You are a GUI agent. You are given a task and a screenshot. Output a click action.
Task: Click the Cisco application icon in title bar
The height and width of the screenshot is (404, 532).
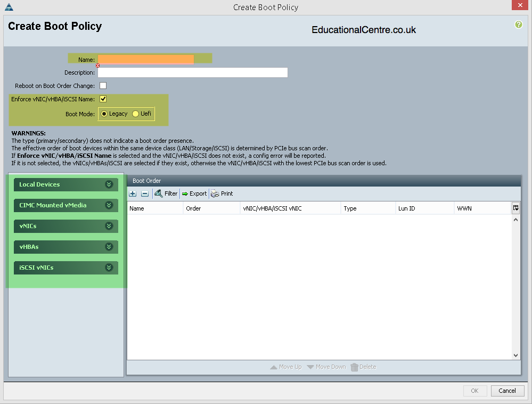click(x=9, y=7)
